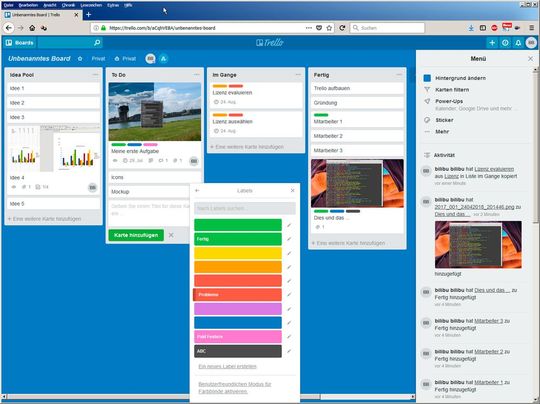Select the red Probleme label
This screenshot has height=404, width=540.
(238, 295)
